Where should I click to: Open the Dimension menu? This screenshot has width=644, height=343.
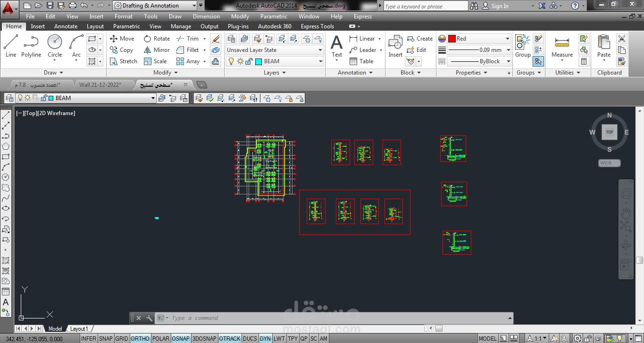click(x=206, y=17)
